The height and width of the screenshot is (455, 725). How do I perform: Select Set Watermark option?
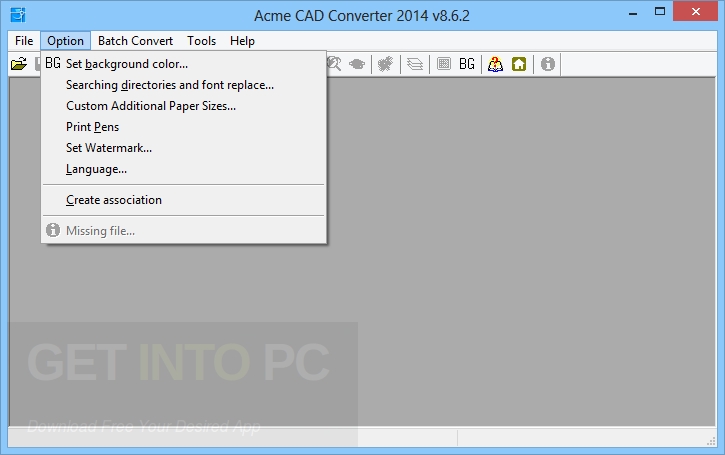pyautogui.click(x=108, y=148)
